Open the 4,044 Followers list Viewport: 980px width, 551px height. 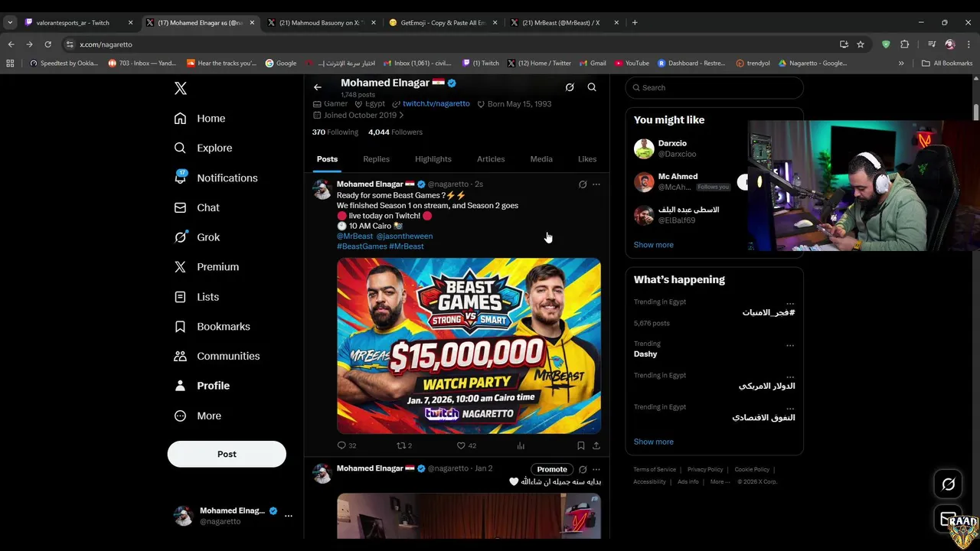395,132
